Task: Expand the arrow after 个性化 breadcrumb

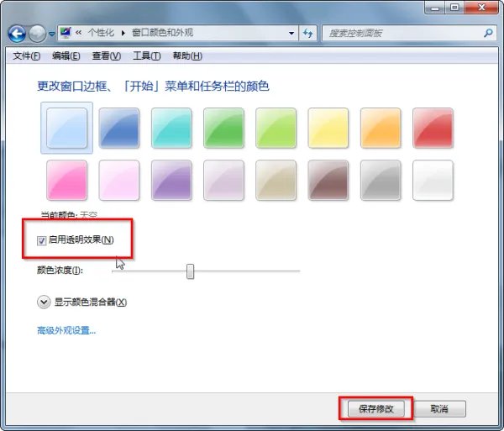Action: click(x=123, y=33)
